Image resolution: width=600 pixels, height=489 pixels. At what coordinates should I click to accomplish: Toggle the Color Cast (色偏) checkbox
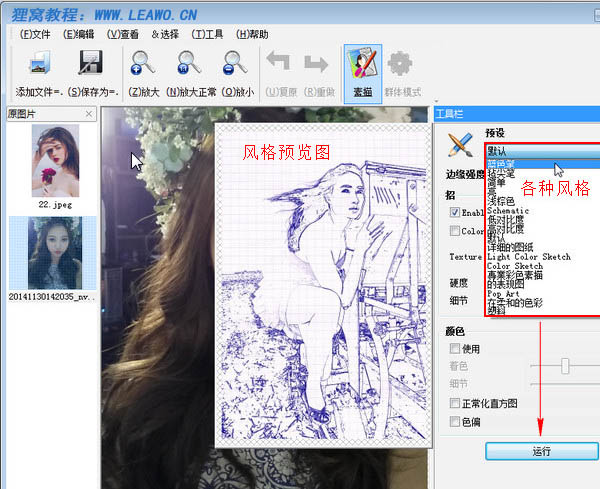(x=455, y=422)
